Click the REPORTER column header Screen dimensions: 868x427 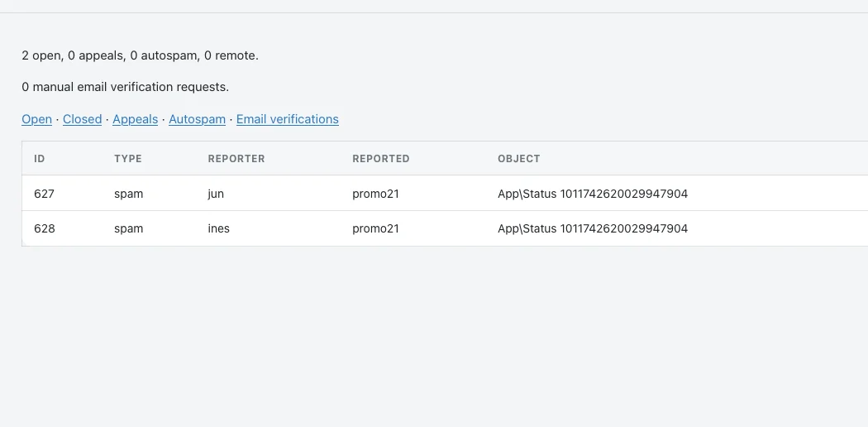(x=236, y=158)
